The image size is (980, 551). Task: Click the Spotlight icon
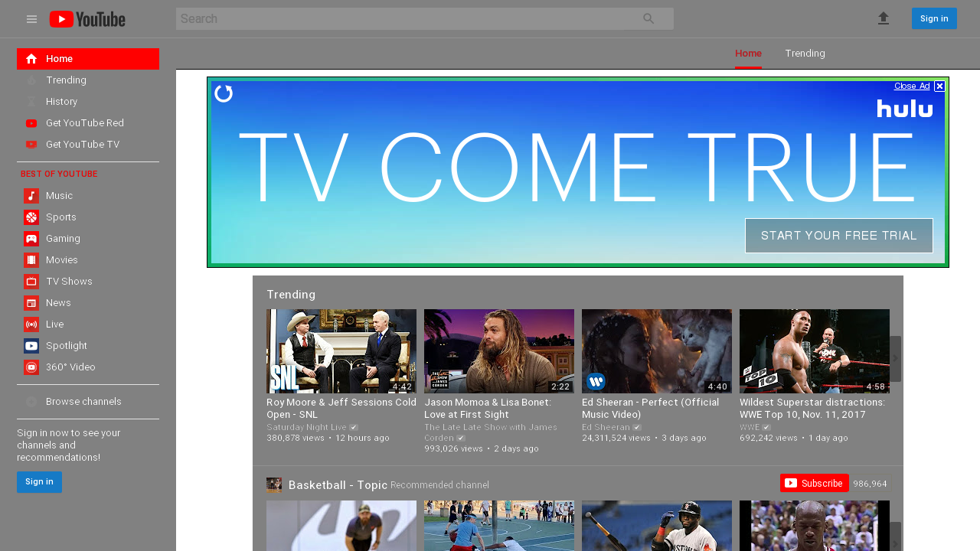pyautogui.click(x=31, y=346)
